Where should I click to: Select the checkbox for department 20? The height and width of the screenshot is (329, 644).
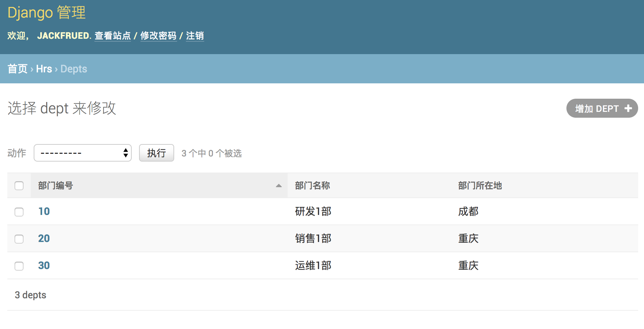tap(19, 239)
